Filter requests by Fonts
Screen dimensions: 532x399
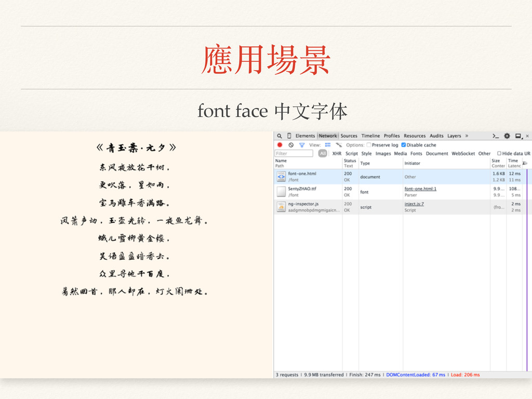point(416,153)
